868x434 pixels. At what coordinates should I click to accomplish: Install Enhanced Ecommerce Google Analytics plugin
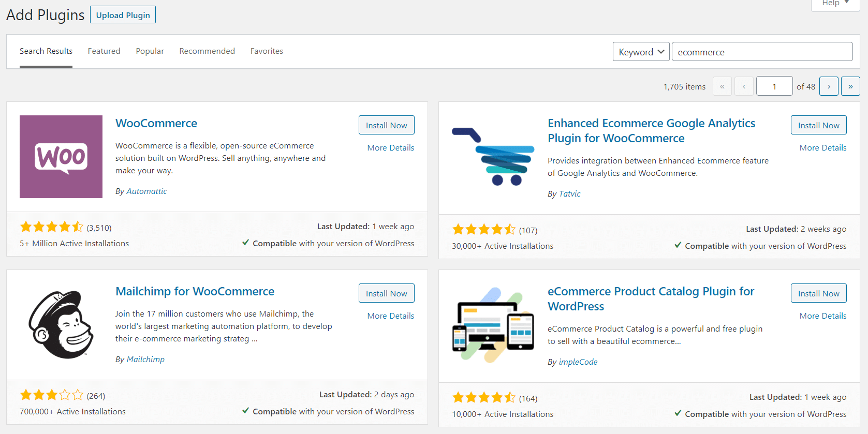coord(819,125)
